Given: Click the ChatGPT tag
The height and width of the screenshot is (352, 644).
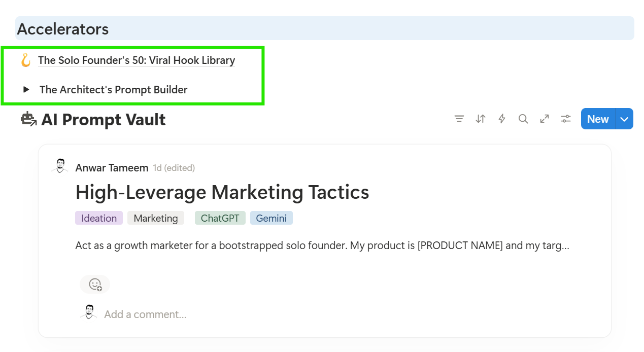Looking at the screenshot, I should pyautogui.click(x=220, y=218).
